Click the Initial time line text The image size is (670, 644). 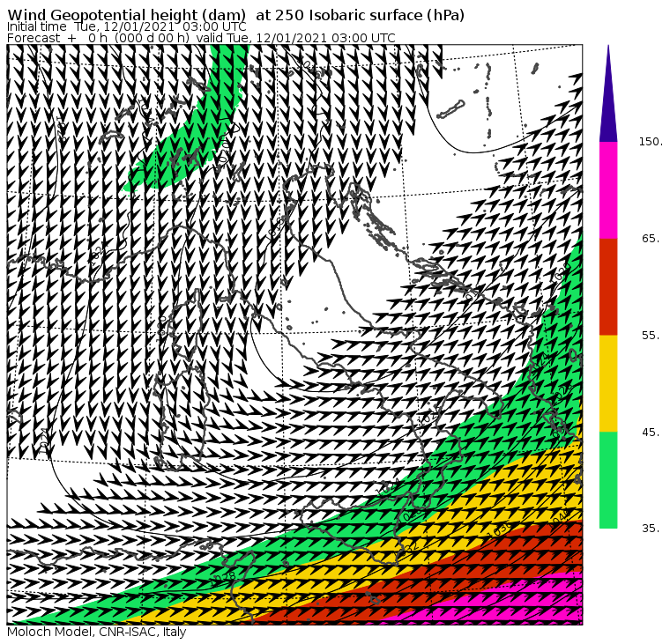(127, 27)
